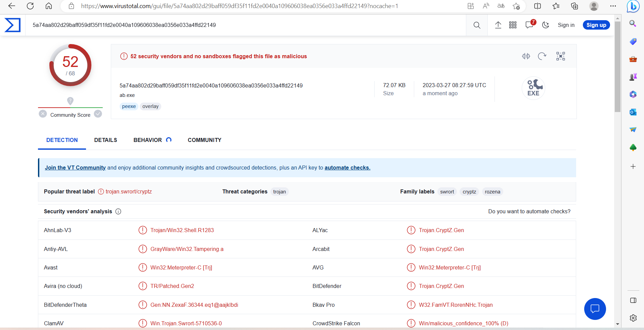Open Bing Copilot sidebar button
Viewport: 644px width, 330px height.
(633, 6)
